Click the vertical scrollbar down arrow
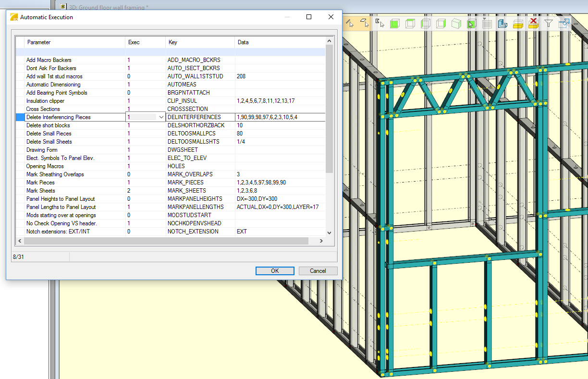The image size is (588, 379). point(329,232)
